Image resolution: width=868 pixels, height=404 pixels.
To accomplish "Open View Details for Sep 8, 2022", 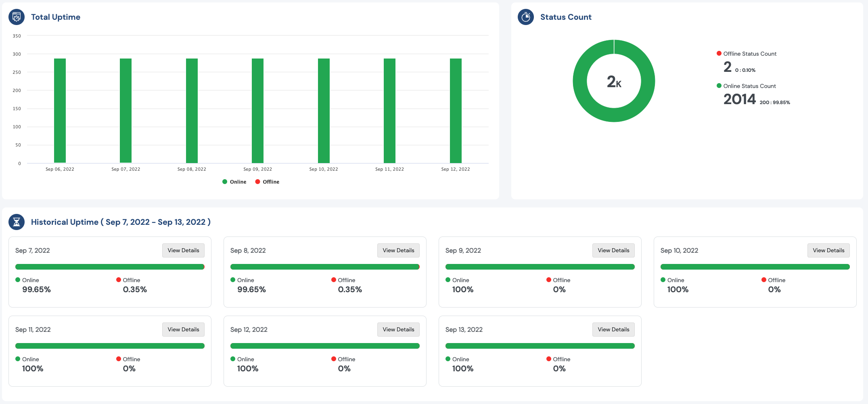I will [398, 250].
